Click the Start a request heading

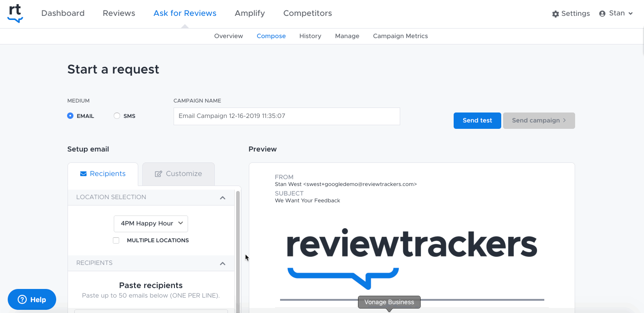113,69
